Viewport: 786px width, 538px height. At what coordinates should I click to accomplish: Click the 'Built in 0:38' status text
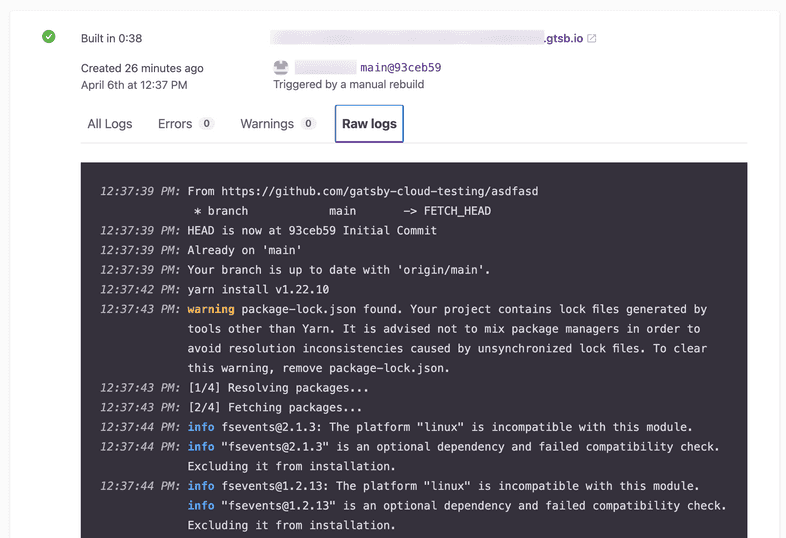click(111, 39)
